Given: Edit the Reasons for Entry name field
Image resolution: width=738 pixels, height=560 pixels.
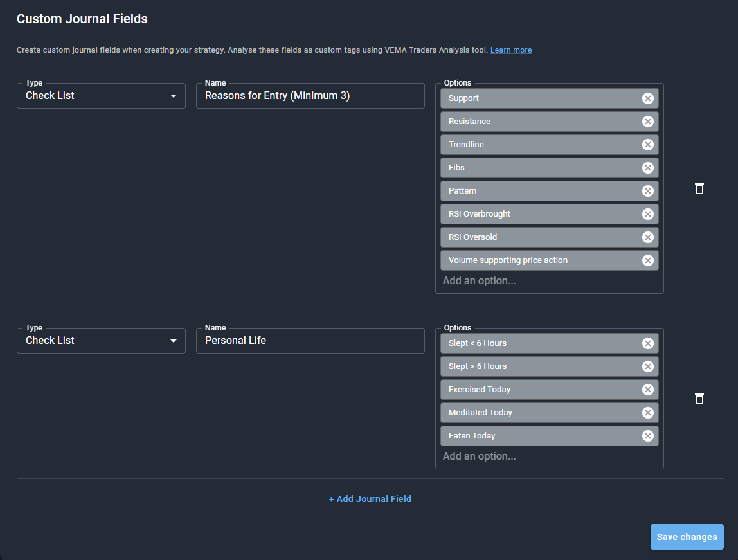Looking at the screenshot, I should (310, 96).
